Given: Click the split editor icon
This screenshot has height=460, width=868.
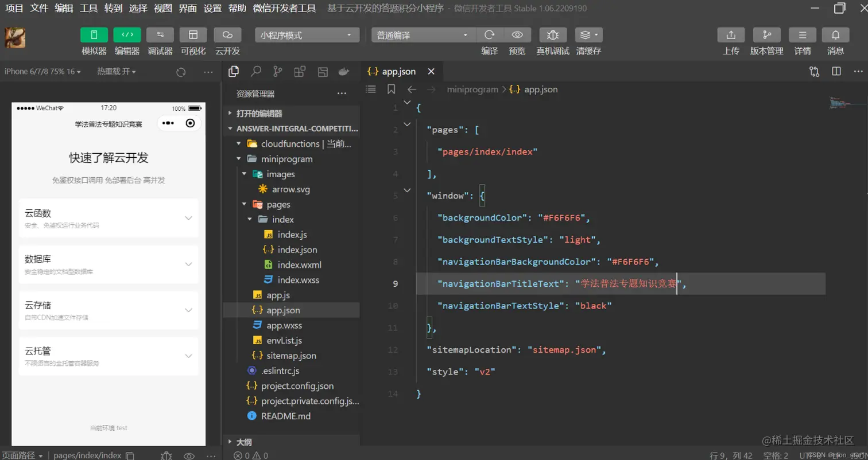Looking at the screenshot, I should 836,72.
